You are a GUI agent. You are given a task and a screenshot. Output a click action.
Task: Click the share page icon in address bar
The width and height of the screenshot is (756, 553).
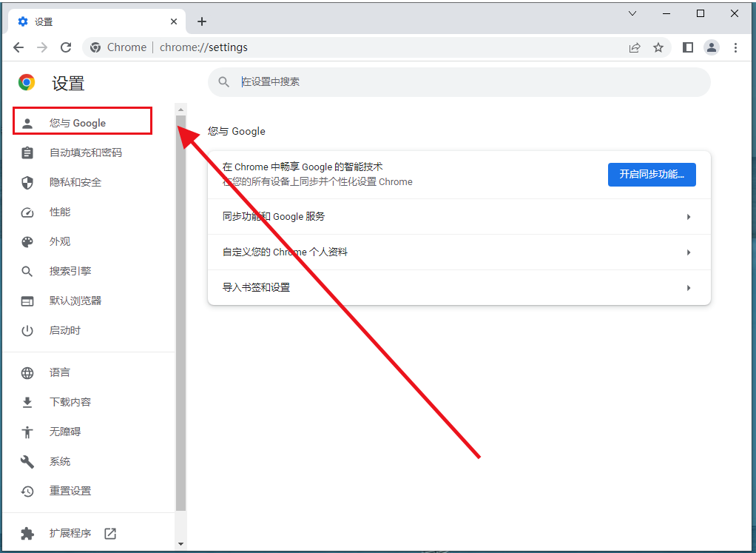(634, 47)
